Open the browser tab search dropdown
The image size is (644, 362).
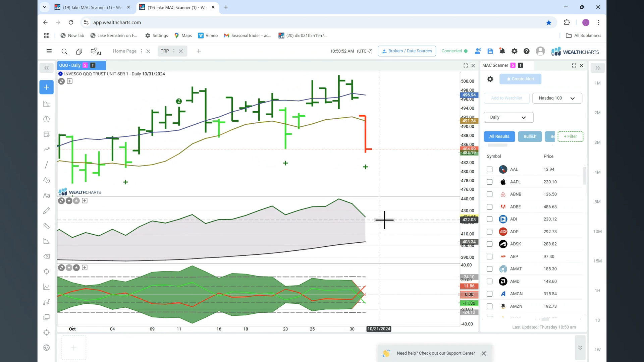tap(44, 7)
